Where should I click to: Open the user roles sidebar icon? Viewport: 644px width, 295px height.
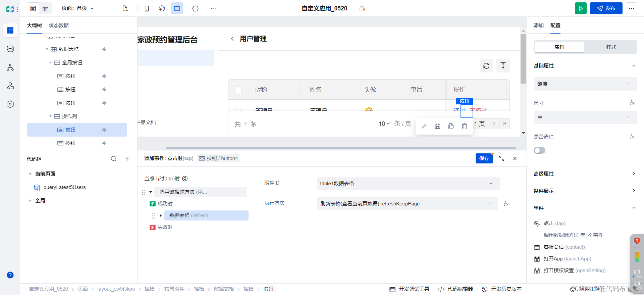pos(10,86)
